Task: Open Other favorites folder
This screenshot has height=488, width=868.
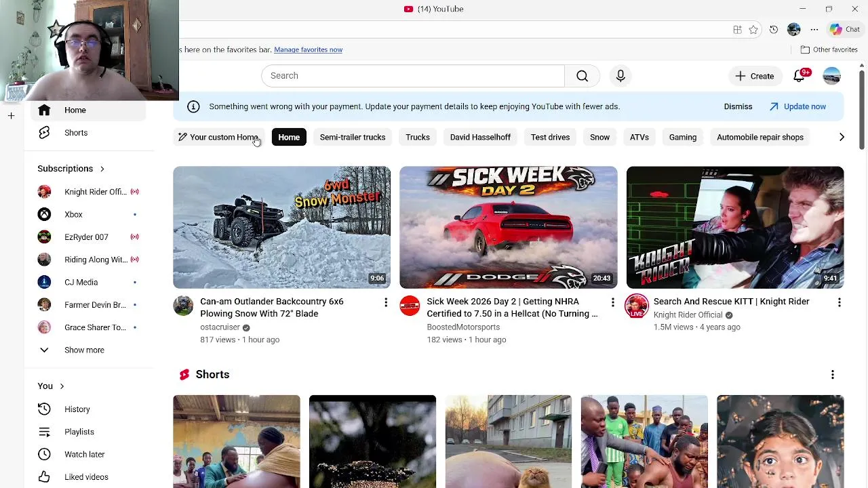Action: (x=829, y=49)
